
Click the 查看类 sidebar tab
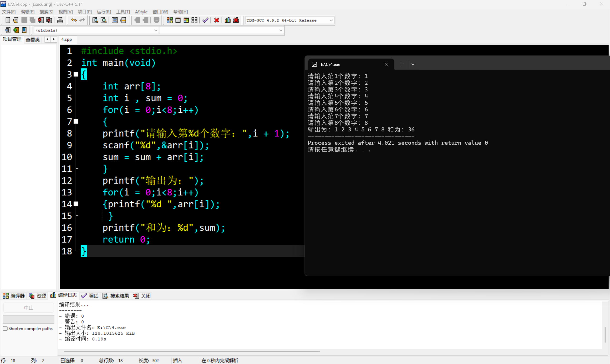tap(33, 40)
